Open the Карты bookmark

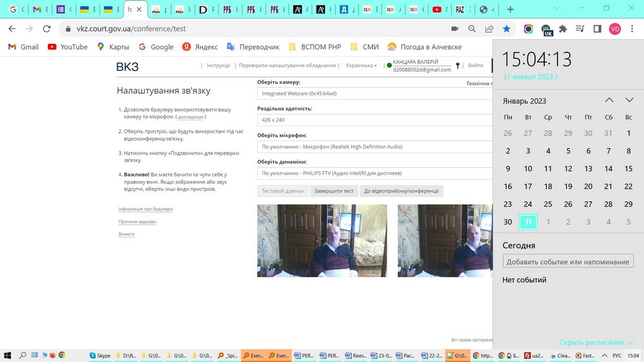pyautogui.click(x=113, y=47)
